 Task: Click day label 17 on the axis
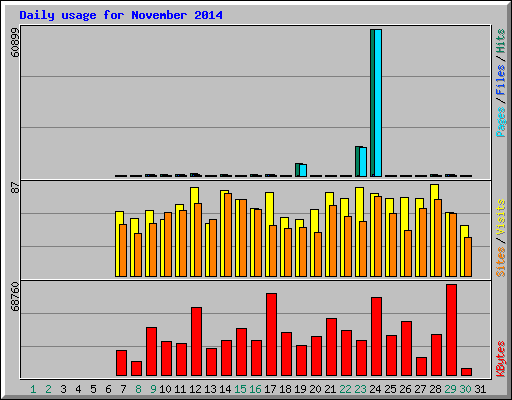270,389
